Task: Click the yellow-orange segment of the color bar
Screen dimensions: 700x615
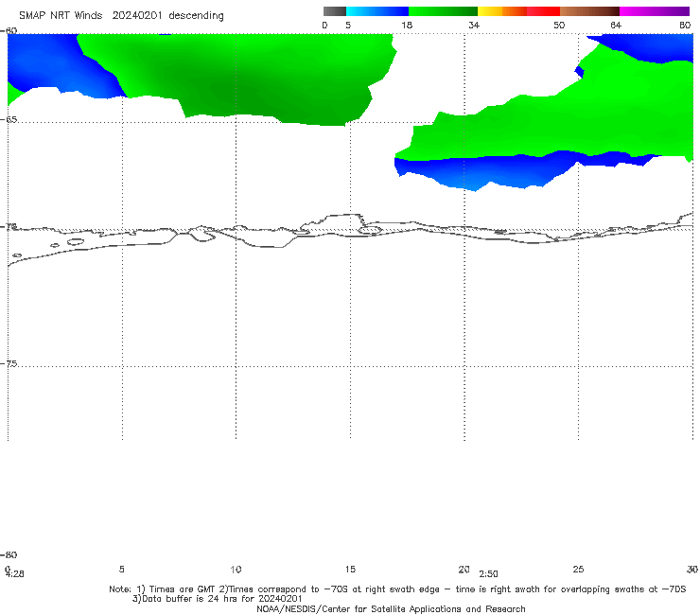Action: 502,11
